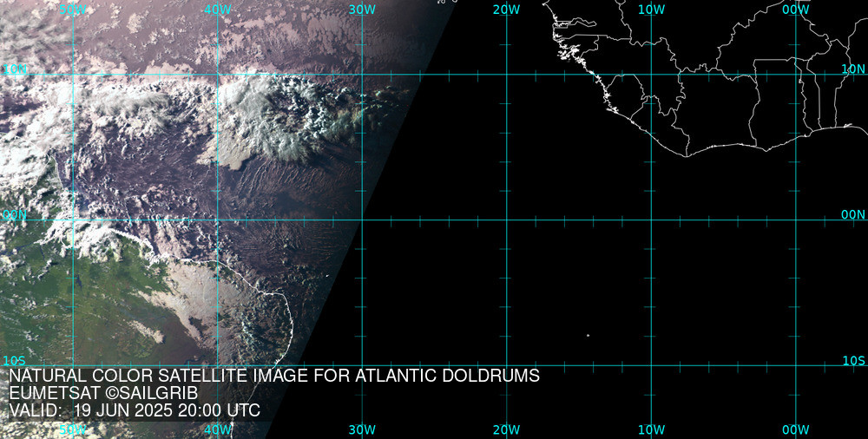Screen dimensions: 868x439
Task: Select the 00W label along the bottom edge
Action: coord(796,429)
